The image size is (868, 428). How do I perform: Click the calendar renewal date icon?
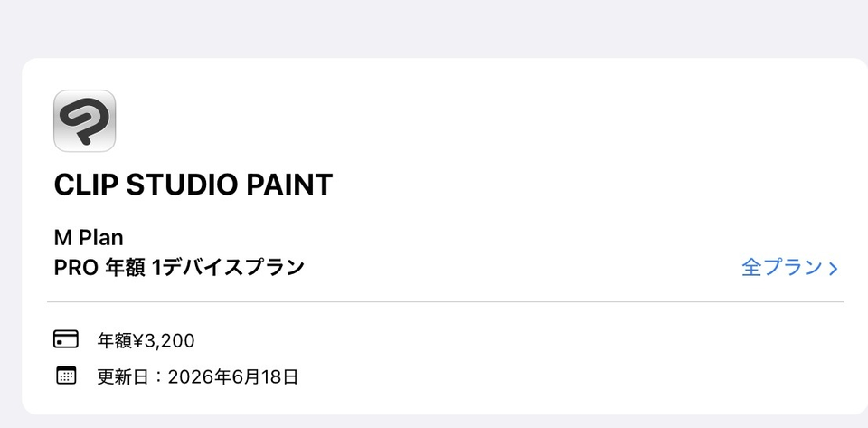coord(66,376)
